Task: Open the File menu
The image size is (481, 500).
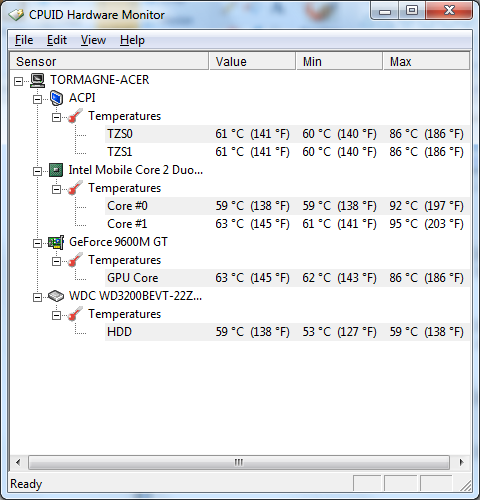Action: (x=24, y=40)
